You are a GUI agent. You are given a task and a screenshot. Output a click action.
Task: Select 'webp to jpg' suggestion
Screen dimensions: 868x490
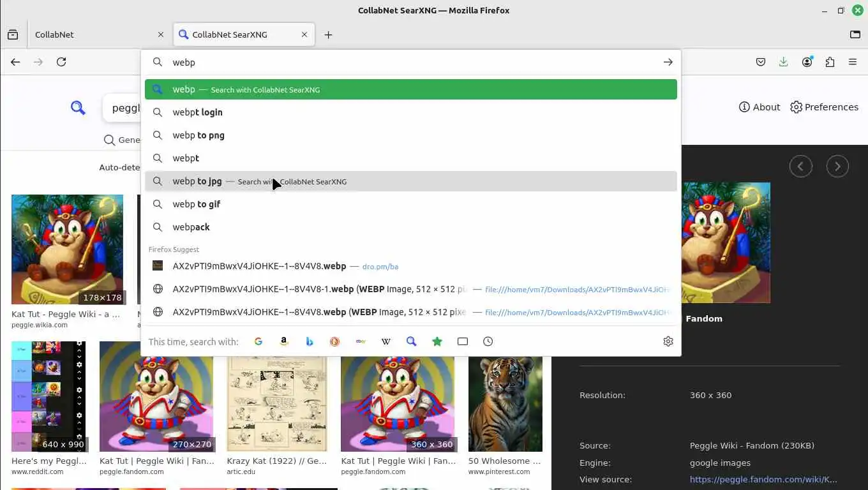pos(411,181)
